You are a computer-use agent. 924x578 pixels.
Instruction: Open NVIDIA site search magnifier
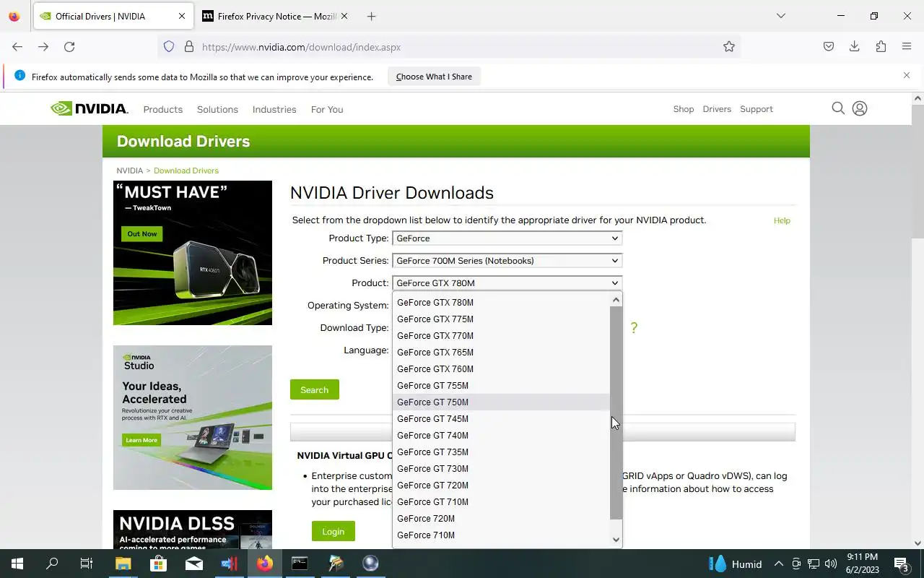[838, 108]
